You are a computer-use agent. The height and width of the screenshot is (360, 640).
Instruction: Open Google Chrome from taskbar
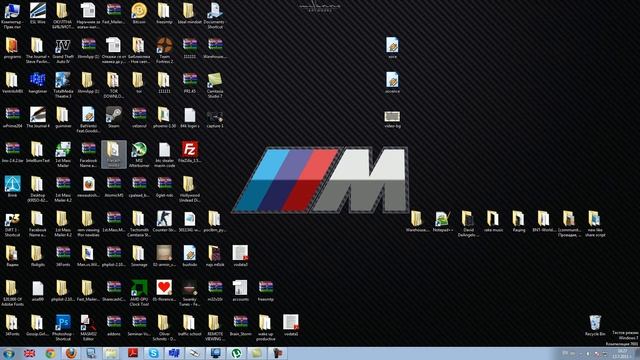point(51,353)
